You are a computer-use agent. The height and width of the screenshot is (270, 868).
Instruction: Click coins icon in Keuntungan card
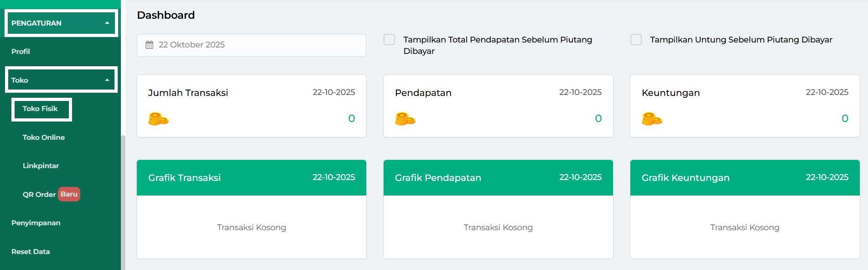tap(652, 119)
